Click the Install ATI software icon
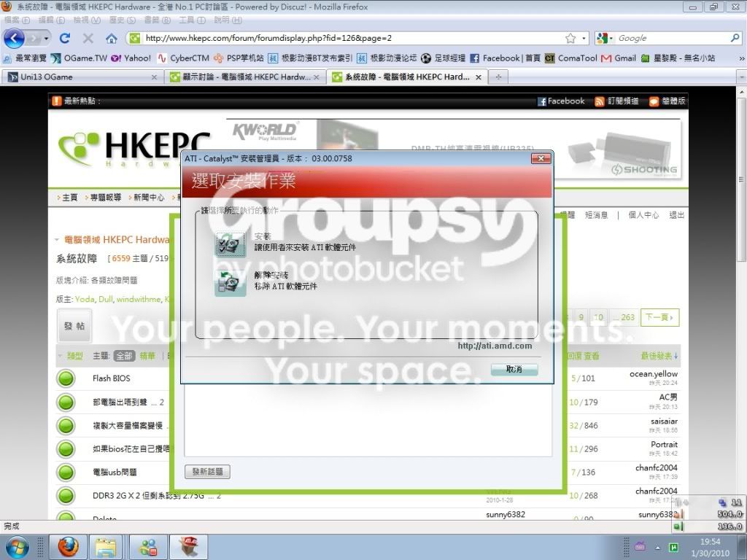This screenshot has width=747, height=560. 231,244
